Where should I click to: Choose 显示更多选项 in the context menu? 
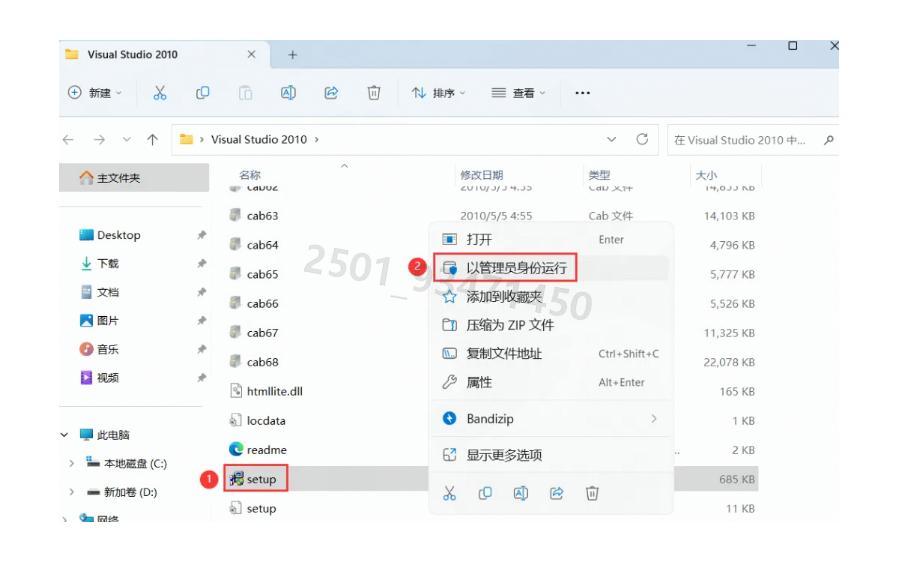coord(551,455)
